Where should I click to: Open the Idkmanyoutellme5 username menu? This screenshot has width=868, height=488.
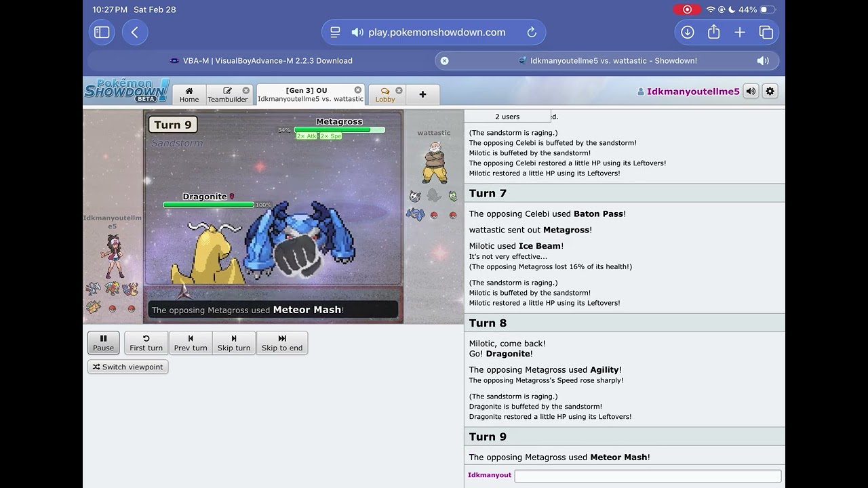[688, 91]
